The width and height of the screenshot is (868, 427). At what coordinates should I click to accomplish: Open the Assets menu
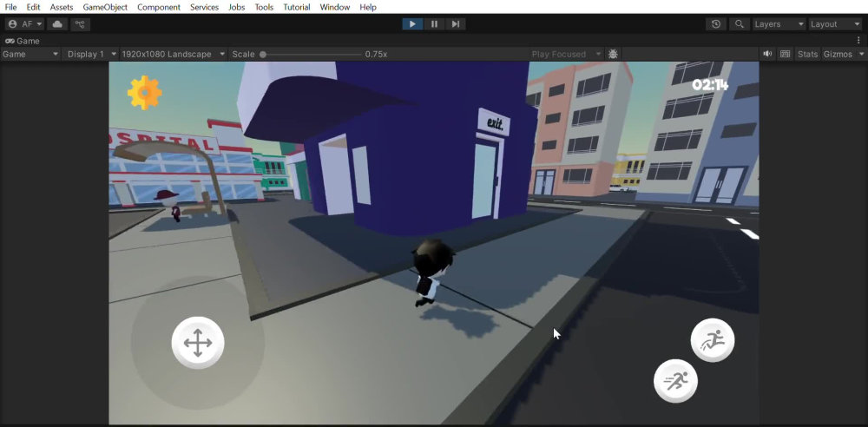pos(62,7)
